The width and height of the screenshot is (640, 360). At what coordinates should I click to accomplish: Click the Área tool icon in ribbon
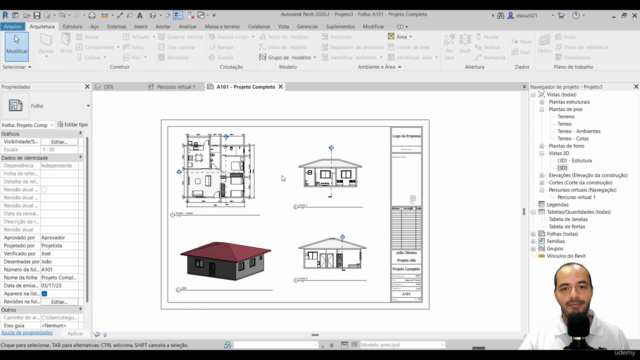tap(391, 37)
